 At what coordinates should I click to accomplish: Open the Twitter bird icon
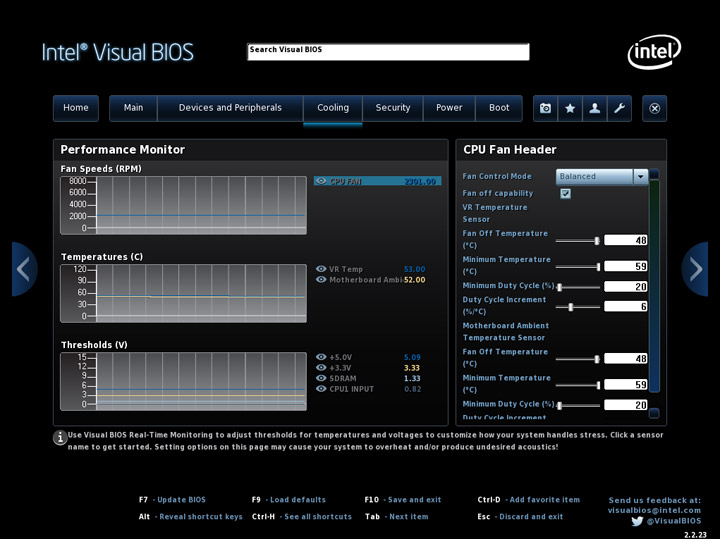637,521
